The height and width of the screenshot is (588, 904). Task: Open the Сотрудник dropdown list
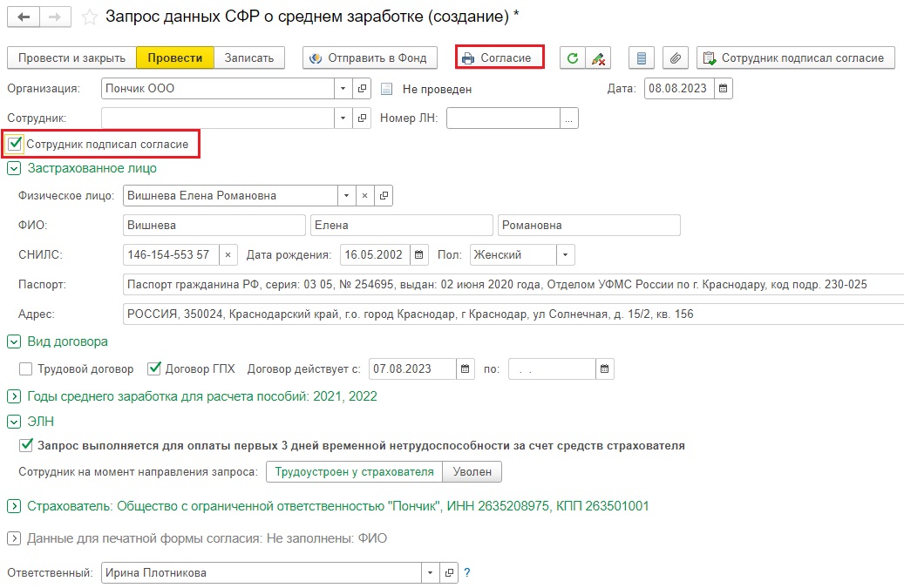click(x=343, y=118)
